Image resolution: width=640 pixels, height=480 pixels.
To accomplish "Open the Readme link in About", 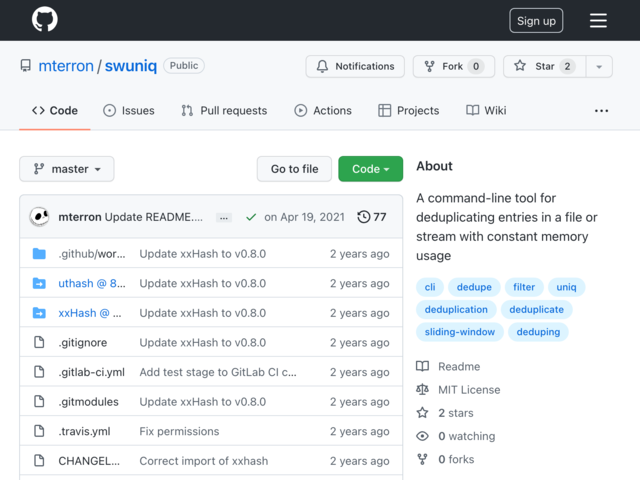I will [448, 367].
